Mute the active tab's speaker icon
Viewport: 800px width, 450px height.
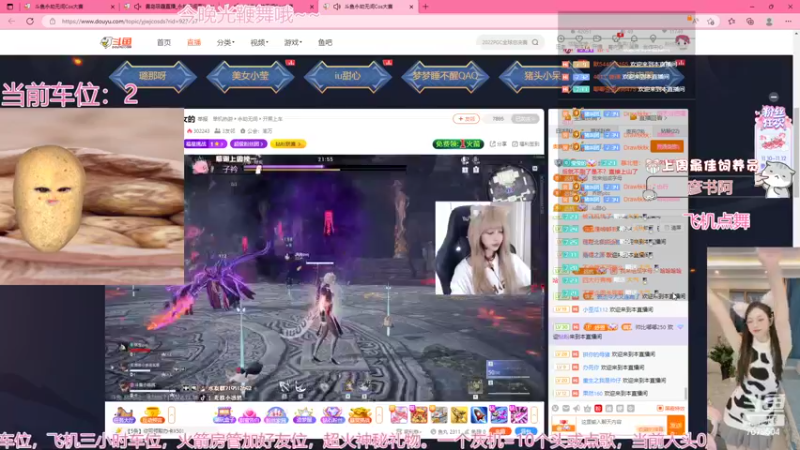point(337,7)
